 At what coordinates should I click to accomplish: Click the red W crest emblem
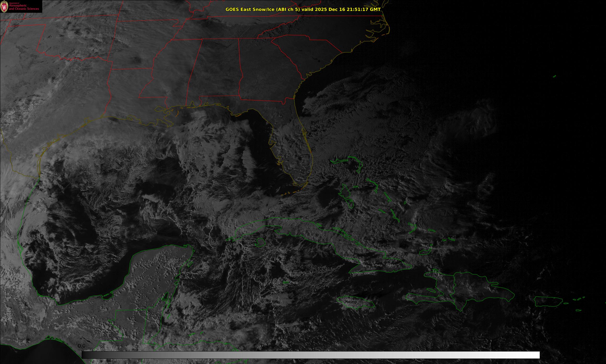(4, 7)
